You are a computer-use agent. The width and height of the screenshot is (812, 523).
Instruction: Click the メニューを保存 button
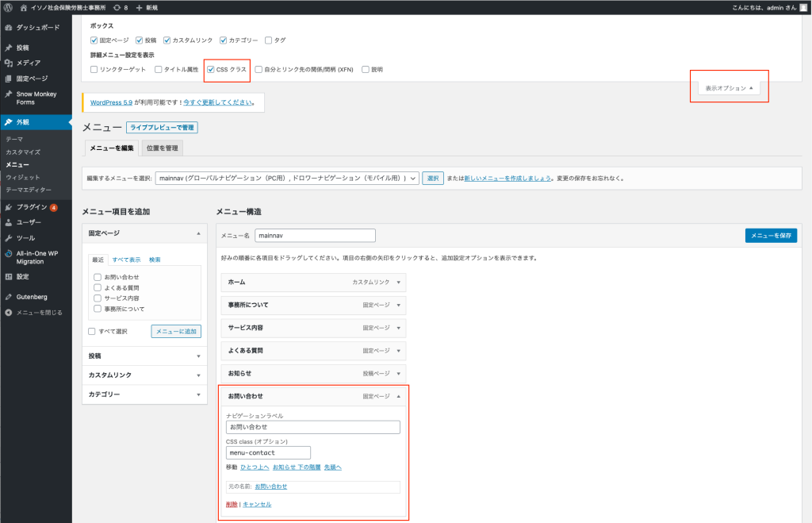[771, 236]
